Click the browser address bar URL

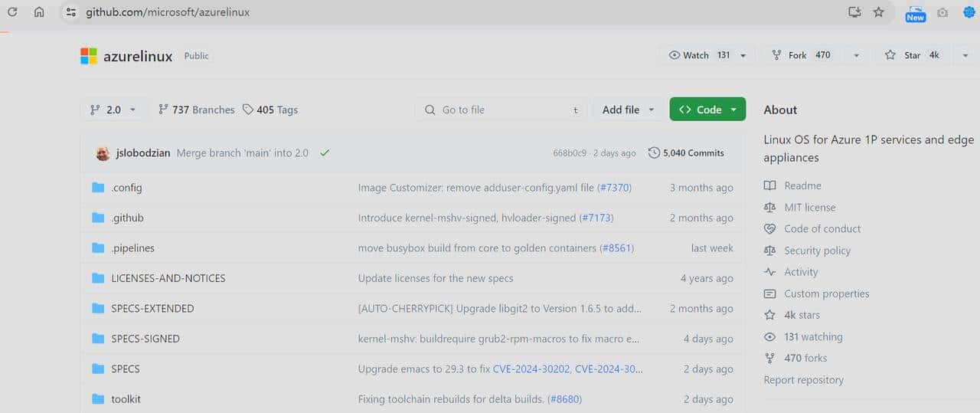tap(168, 12)
